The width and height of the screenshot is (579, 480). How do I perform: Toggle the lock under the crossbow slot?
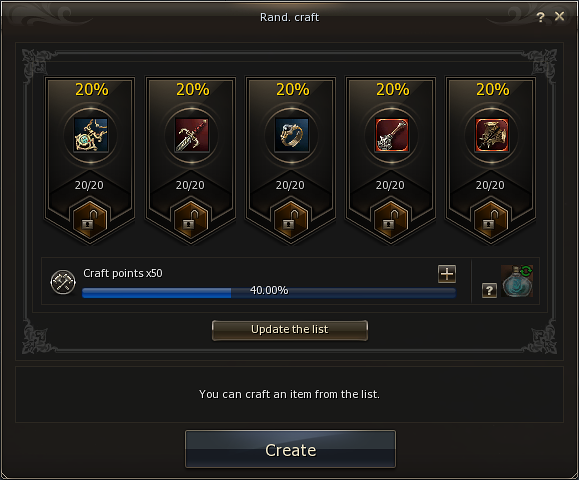click(x=491, y=221)
